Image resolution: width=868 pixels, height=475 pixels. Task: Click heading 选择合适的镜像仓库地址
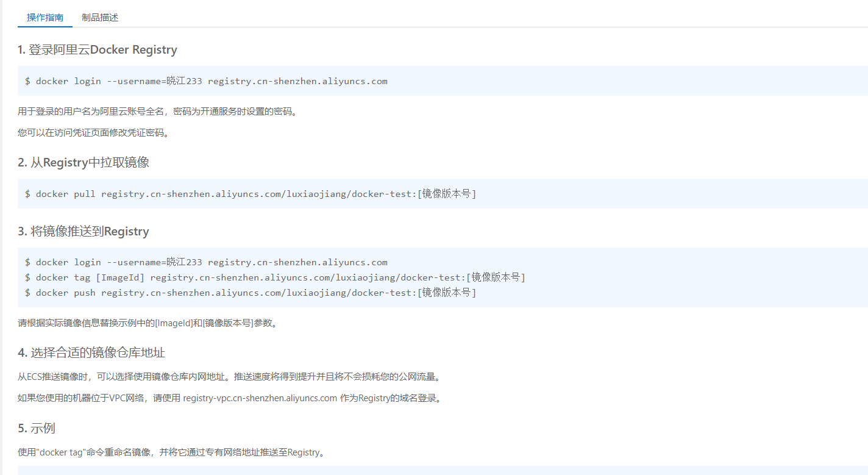pos(91,353)
